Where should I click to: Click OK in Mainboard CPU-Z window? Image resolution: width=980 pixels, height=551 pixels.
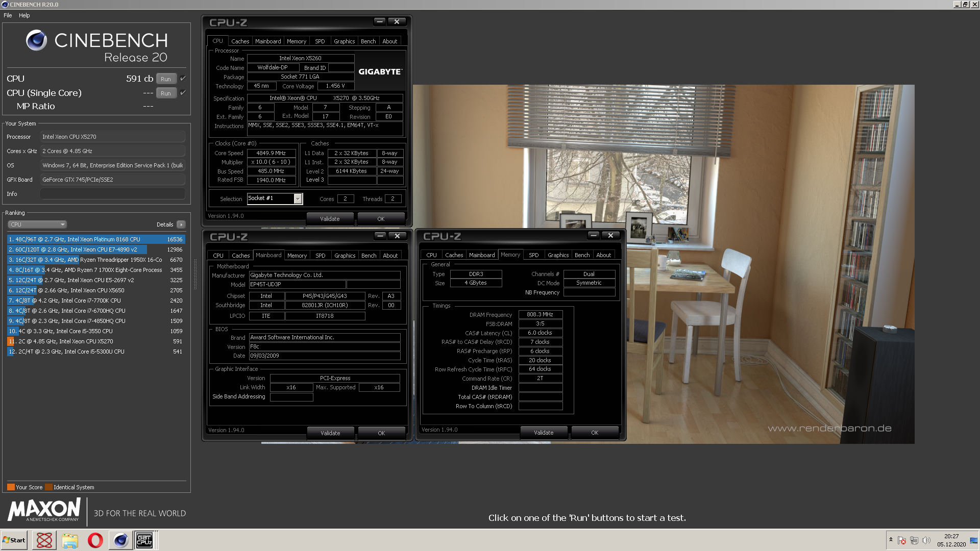[x=381, y=433]
